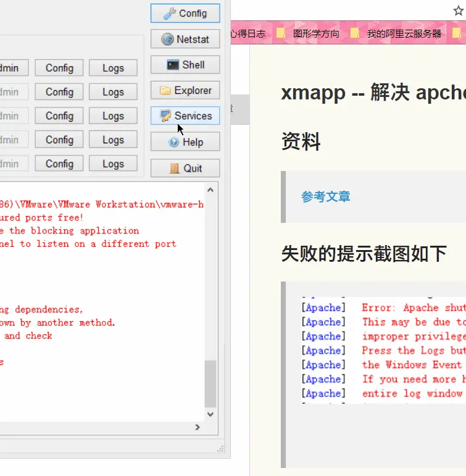
Task: Open the 我的阿里云服务器 bookmark
Action: [404, 33]
